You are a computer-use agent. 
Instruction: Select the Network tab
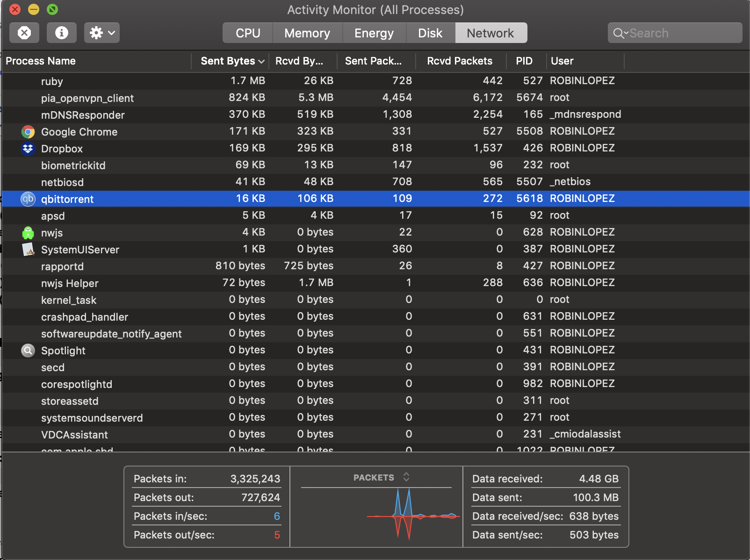(490, 33)
